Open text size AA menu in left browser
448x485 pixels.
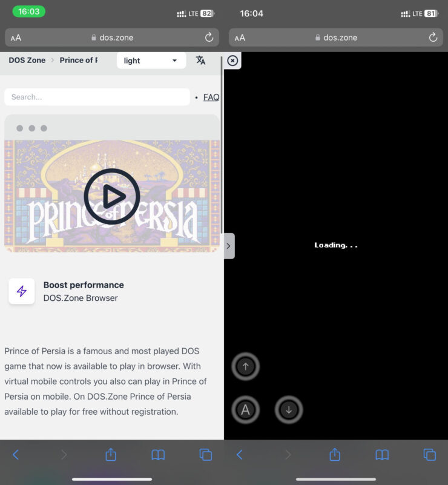(16, 38)
